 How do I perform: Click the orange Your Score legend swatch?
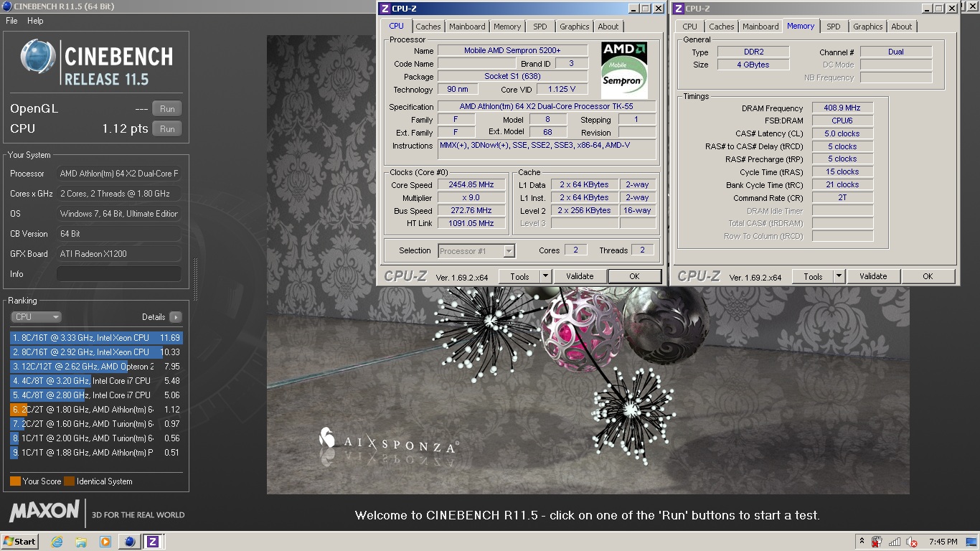(15, 481)
